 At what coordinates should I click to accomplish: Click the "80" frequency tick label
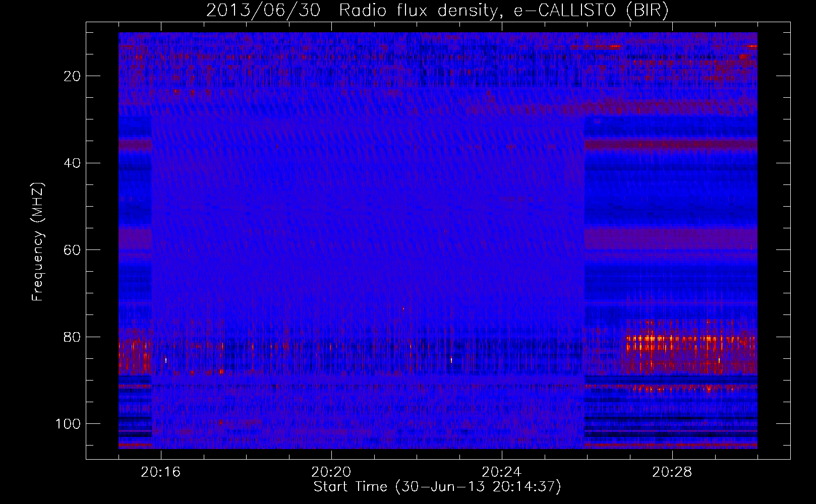73,337
